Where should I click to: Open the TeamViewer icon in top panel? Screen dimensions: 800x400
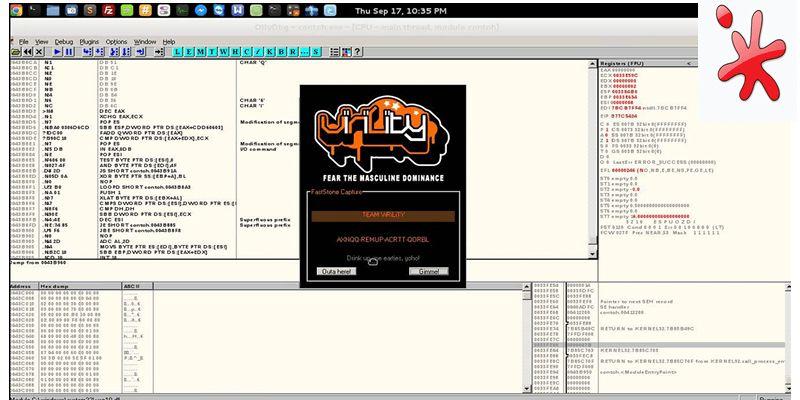219,10
